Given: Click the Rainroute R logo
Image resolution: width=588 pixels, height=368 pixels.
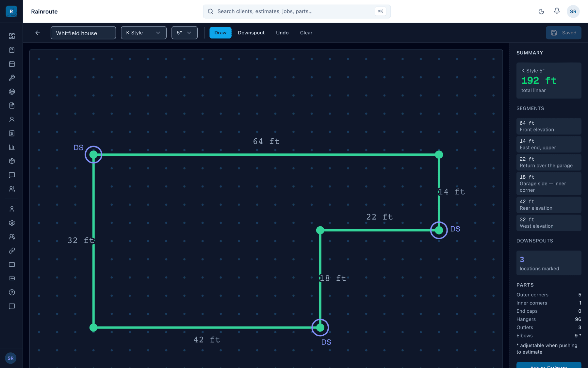Looking at the screenshot, I should [x=11, y=11].
